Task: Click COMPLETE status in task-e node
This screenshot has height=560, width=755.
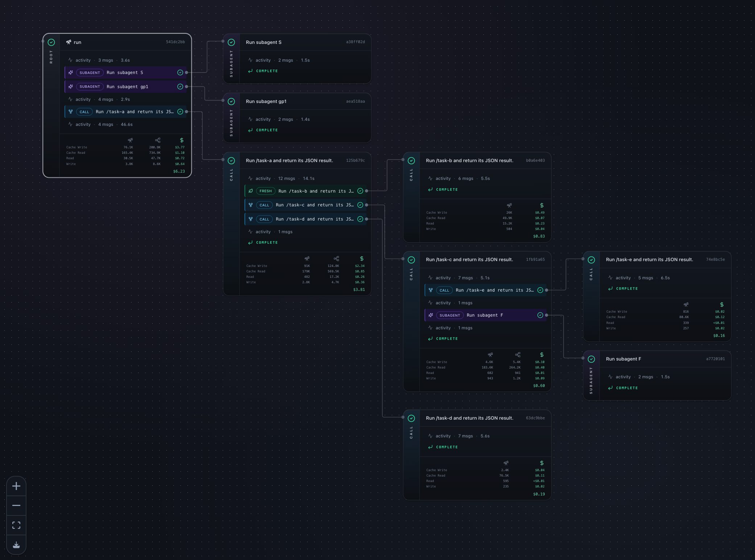Action: 627,289
